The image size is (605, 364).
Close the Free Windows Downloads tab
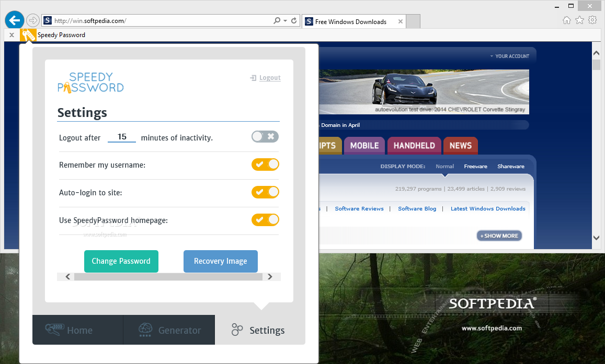coord(401,21)
